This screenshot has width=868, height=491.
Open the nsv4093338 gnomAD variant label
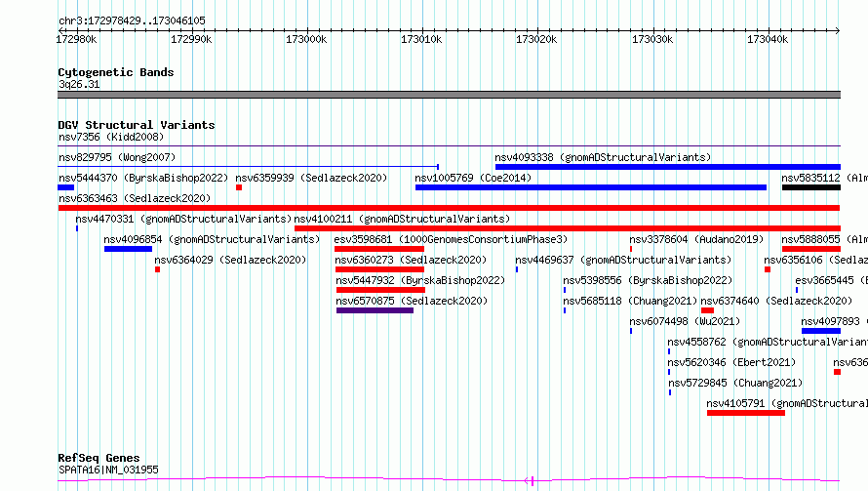coord(603,157)
